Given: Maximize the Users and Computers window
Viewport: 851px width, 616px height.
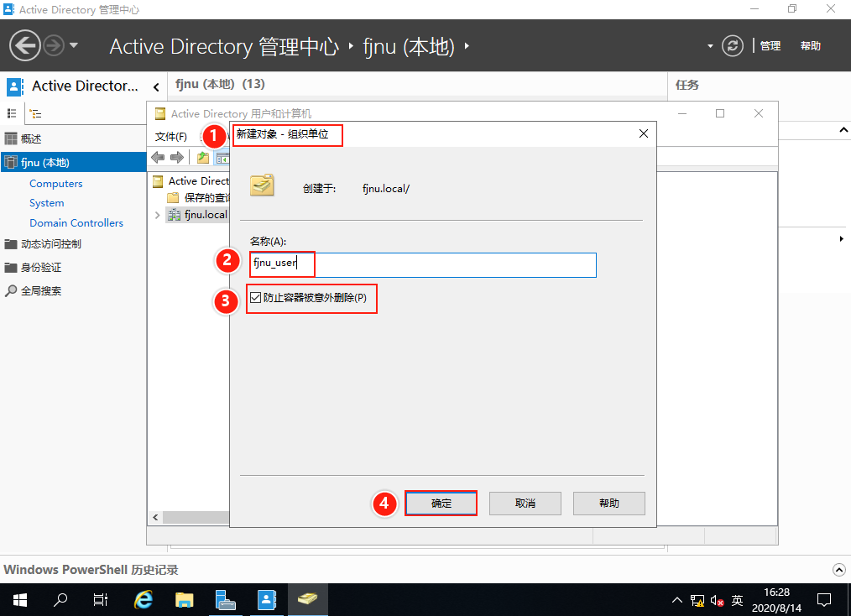Looking at the screenshot, I should (x=720, y=113).
